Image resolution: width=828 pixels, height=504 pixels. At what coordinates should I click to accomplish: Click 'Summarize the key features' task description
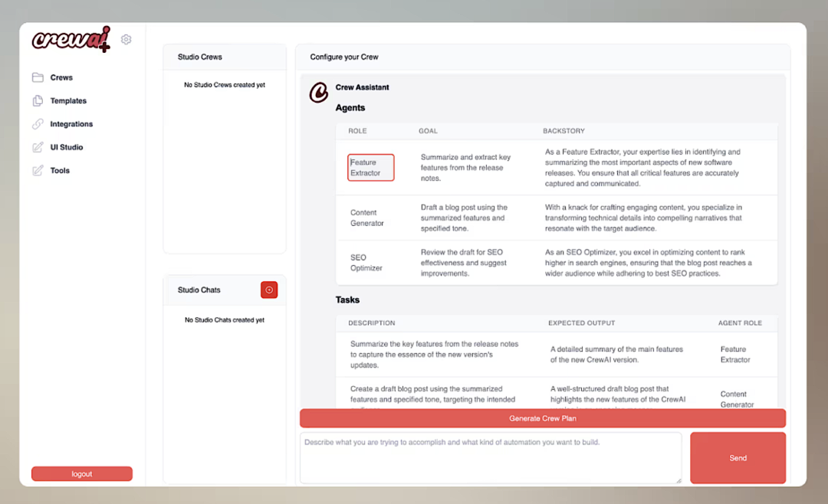click(x=435, y=355)
